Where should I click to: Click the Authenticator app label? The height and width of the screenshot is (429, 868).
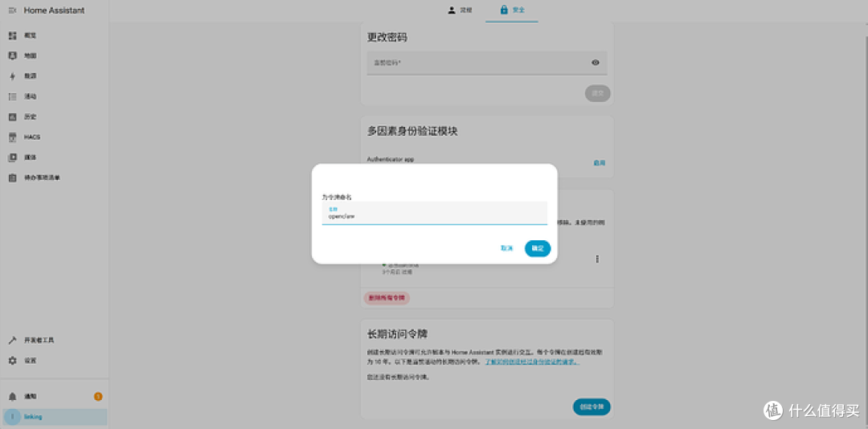tap(391, 159)
